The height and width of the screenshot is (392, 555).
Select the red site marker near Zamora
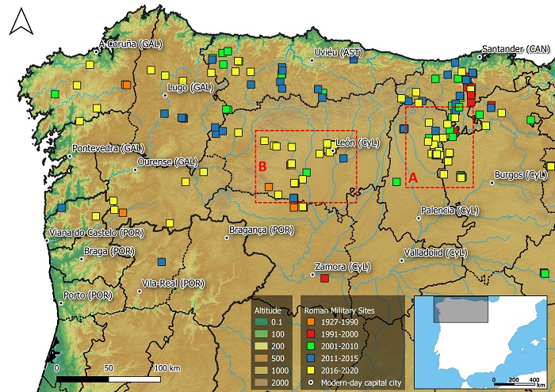(x=324, y=278)
